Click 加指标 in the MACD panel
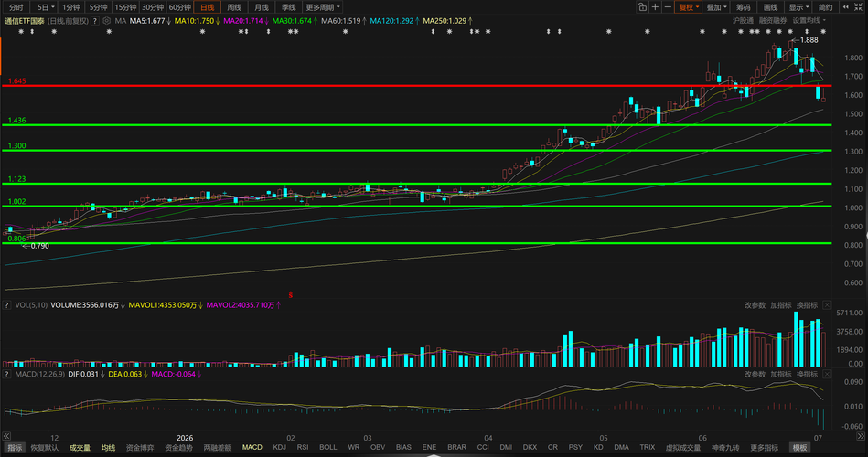This screenshot has height=457, width=868. click(x=781, y=375)
